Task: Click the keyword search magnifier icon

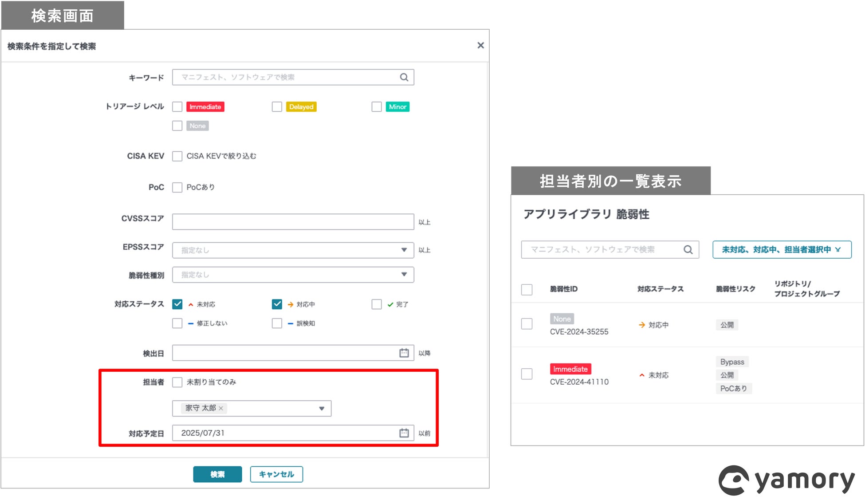Action: click(404, 77)
